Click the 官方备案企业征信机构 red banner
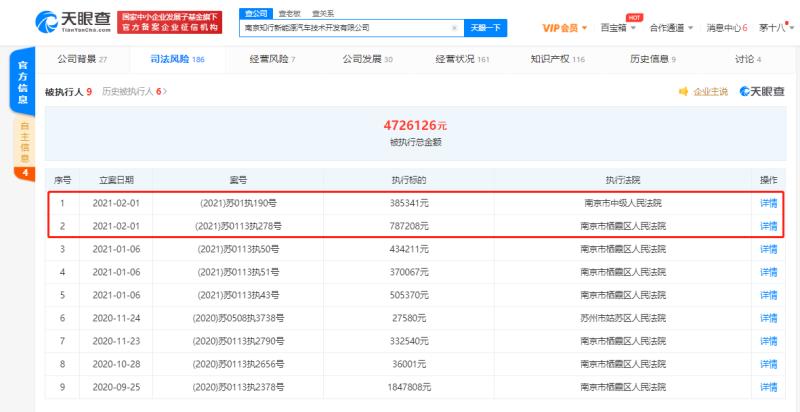Viewport: 800px width, 412px height. [x=169, y=22]
